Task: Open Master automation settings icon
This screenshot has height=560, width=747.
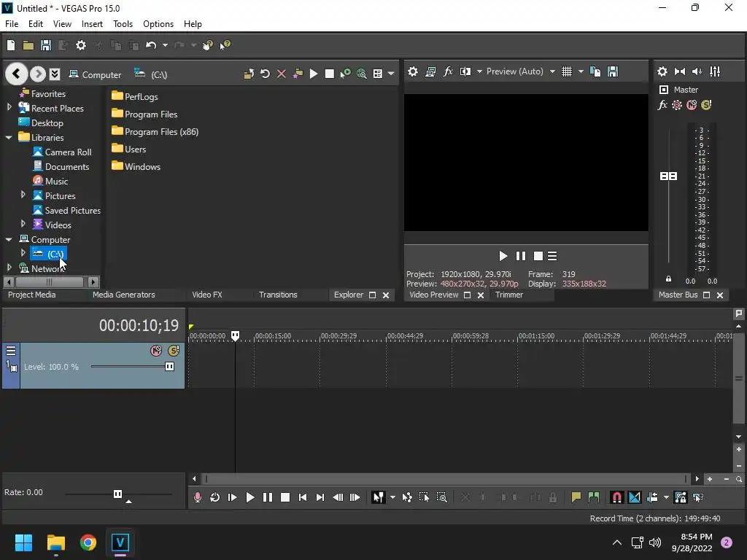Action: click(677, 105)
